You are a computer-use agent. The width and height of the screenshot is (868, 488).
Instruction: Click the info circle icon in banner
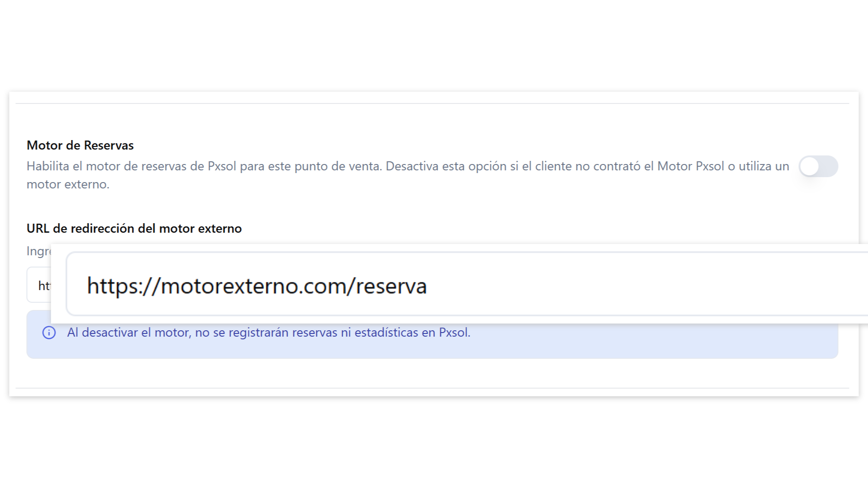(49, 333)
